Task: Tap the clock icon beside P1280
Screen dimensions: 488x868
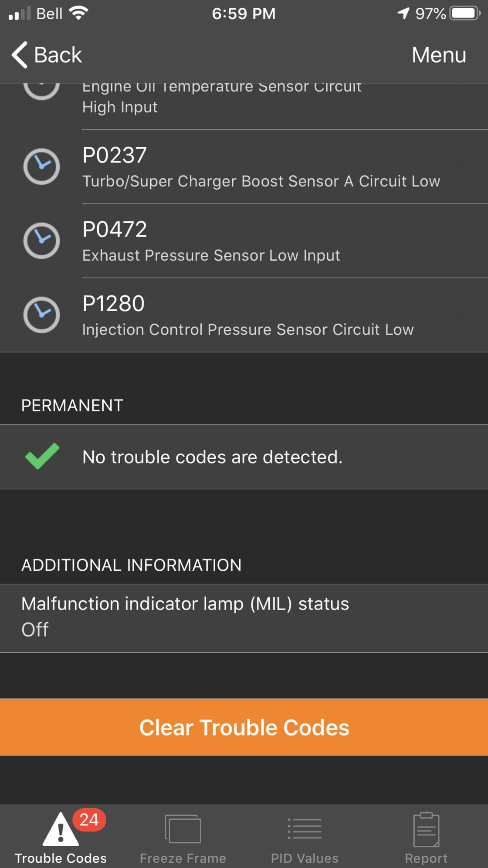Action: 41,315
